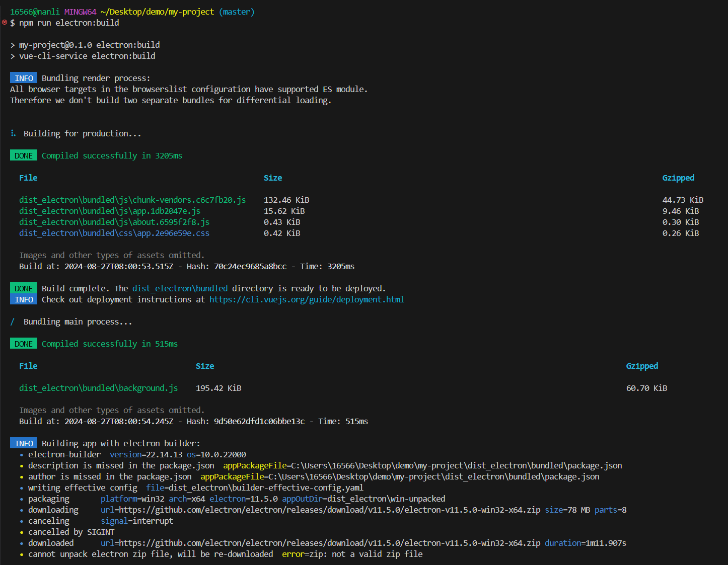This screenshot has height=565, width=728.
Task: Click the build timestamp 2024-08-27T08:00:53.515Z
Action: 119,266
